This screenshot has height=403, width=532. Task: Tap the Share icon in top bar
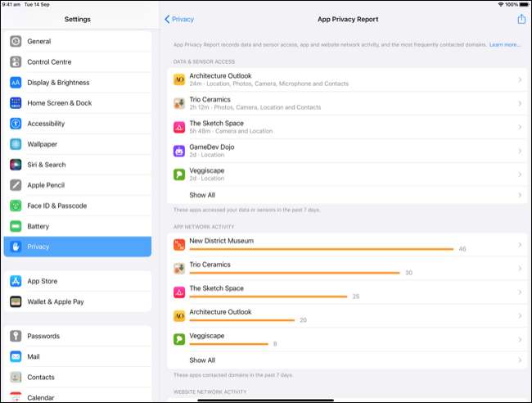click(x=521, y=19)
